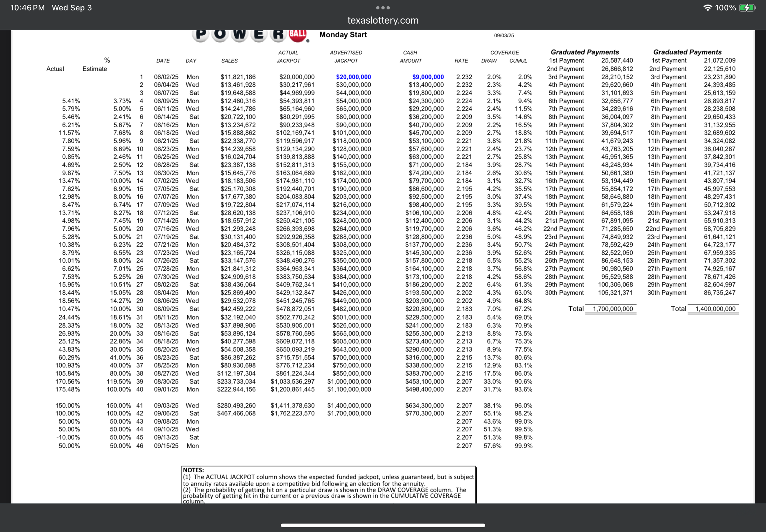The width and height of the screenshot is (766, 532).
Task: Click the DATE column header
Action: click(163, 61)
